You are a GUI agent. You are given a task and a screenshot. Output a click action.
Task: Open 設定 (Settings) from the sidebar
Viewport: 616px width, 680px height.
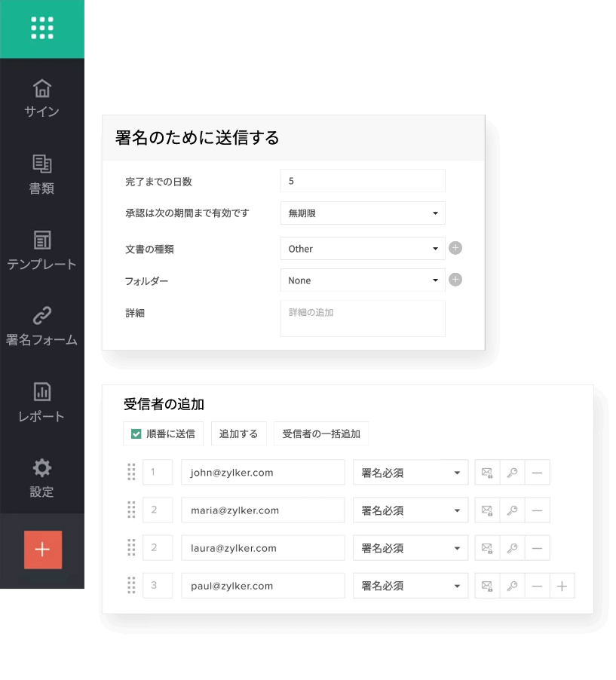tap(41, 479)
